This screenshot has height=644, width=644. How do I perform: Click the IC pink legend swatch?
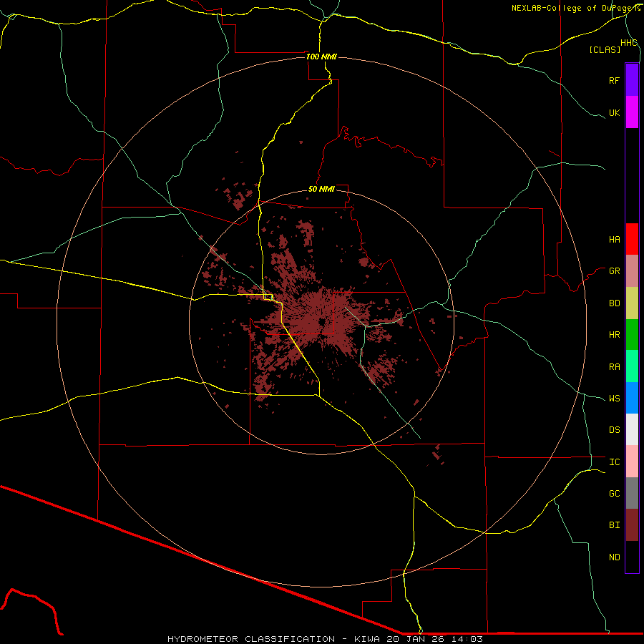632,462
